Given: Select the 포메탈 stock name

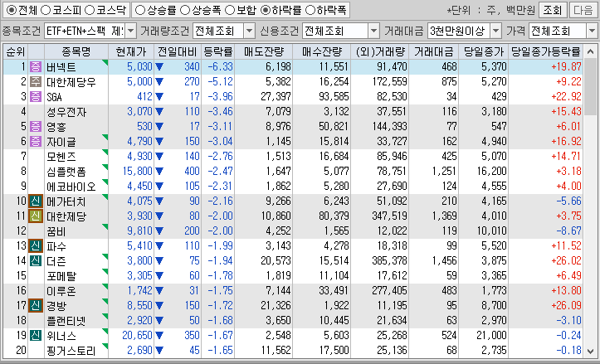Looking at the screenshot, I should tap(61, 276).
